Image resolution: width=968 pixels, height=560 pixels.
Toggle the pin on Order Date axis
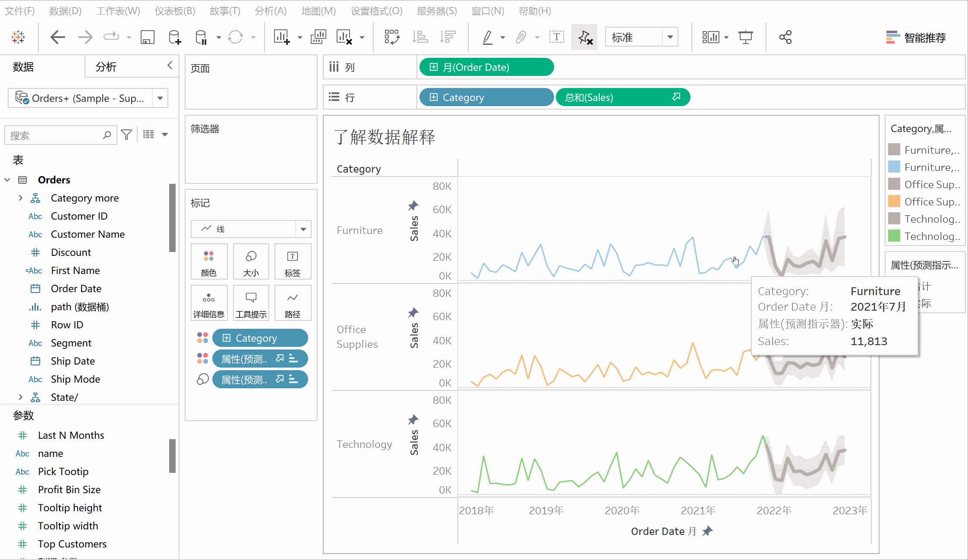click(x=707, y=531)
